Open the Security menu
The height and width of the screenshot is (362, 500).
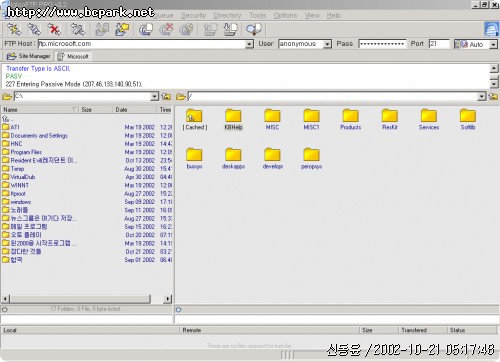click(193, 15)
